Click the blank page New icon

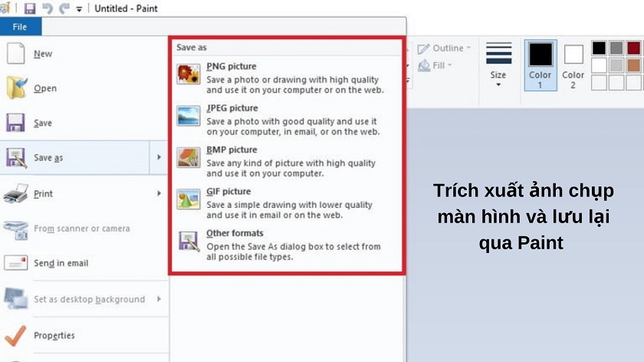tap(15, 54)
